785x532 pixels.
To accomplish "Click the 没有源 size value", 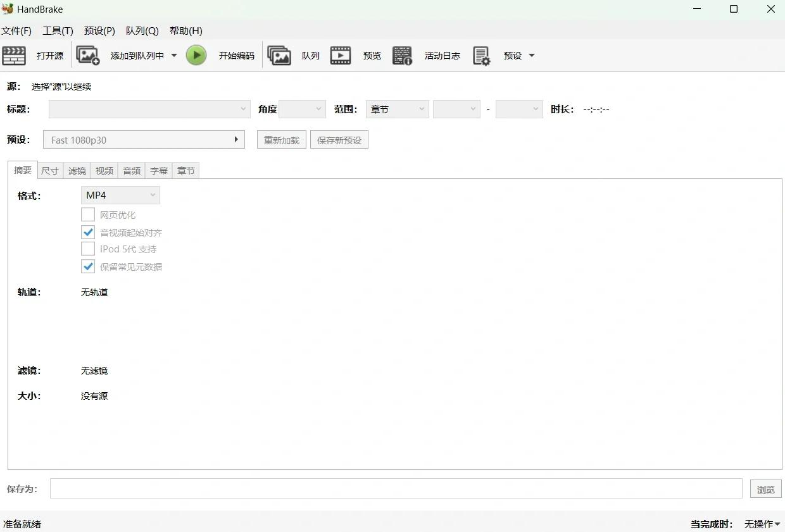I will point(94,396).
